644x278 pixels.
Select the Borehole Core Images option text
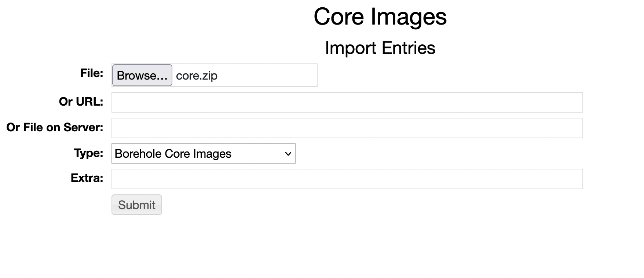173,154
